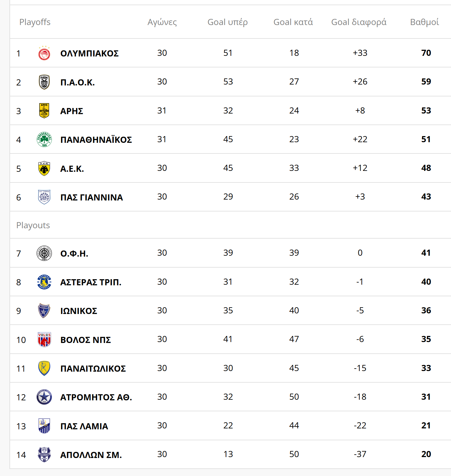Click the Αγώνες column header
This screenshot has width=451, height=476.
click(162, 22)
